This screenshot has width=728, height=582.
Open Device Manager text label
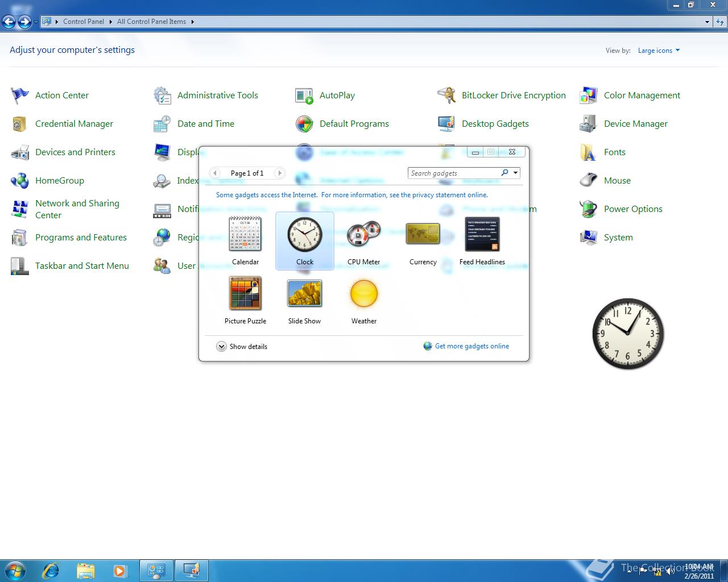pyautogui.click(x=636, y=124)
